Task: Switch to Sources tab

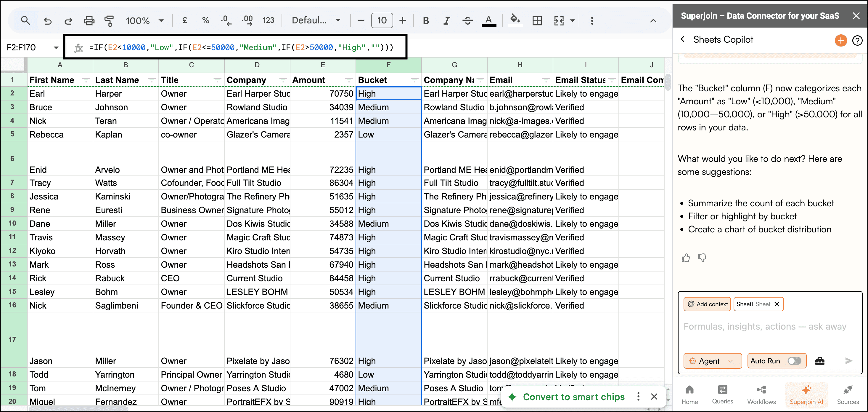Action: 848,395
